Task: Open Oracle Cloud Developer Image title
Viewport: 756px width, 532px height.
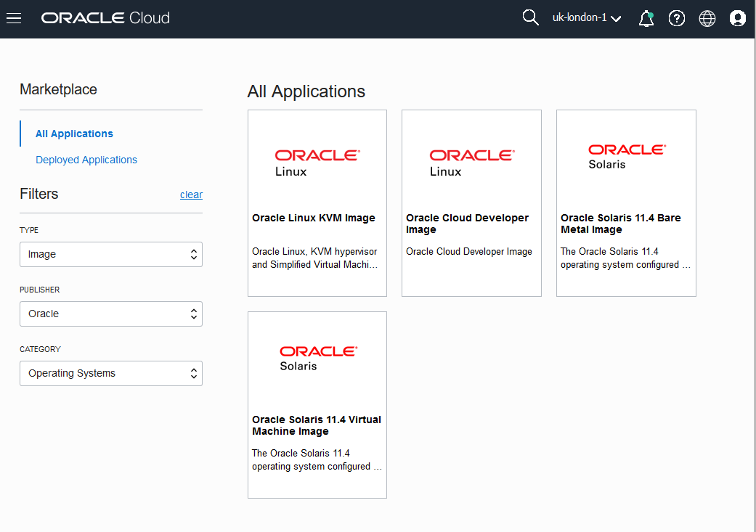Action: click(x=468, y=224)
